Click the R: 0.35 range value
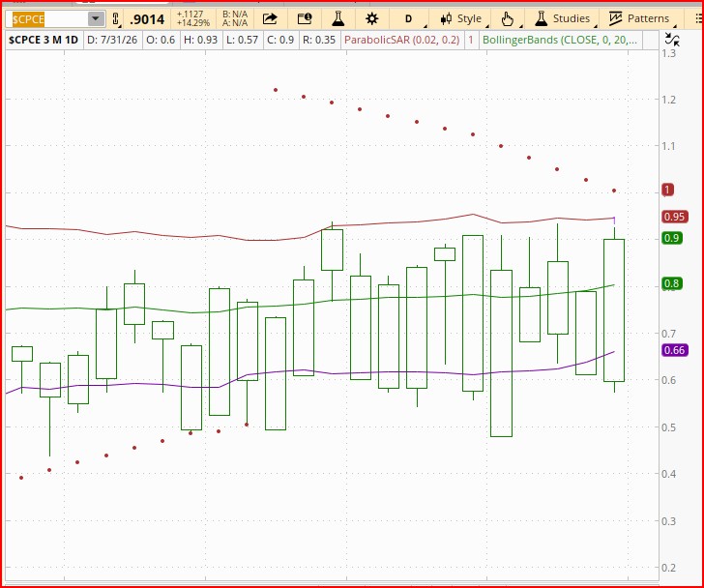704x588 pixels. pyautogui.click(x=319, y=40)
